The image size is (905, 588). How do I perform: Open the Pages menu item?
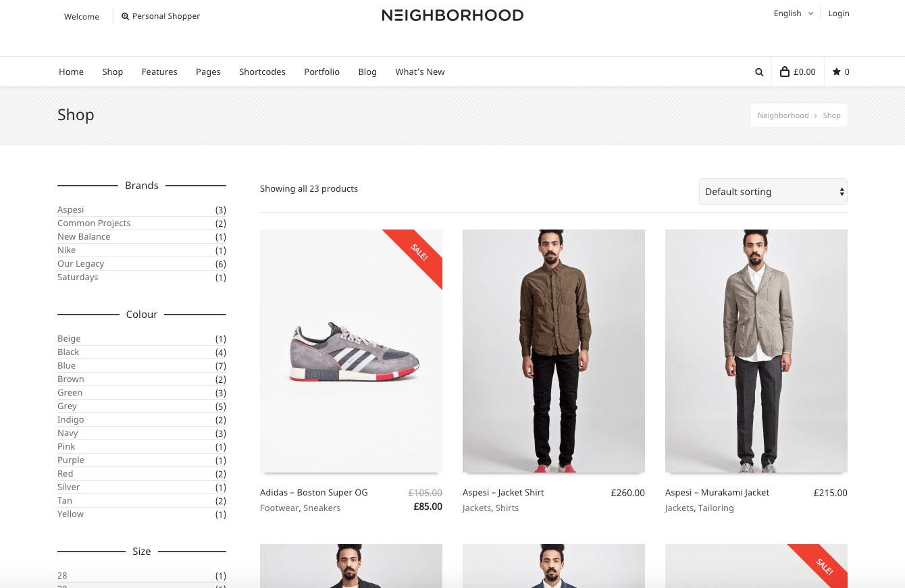point(208,72)
